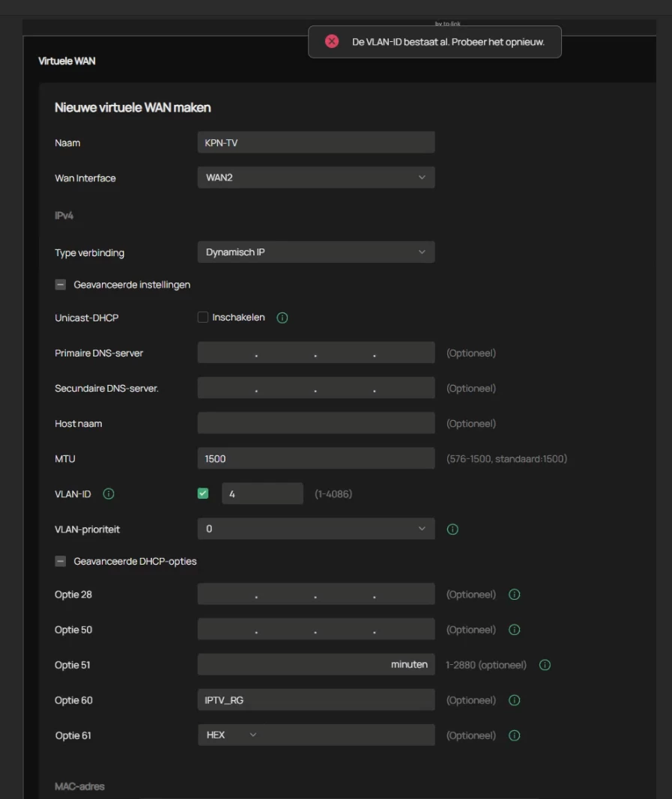The image size is (672, 799).
Task: Click the info icon for Optie 28
Action: pos(514,595)
